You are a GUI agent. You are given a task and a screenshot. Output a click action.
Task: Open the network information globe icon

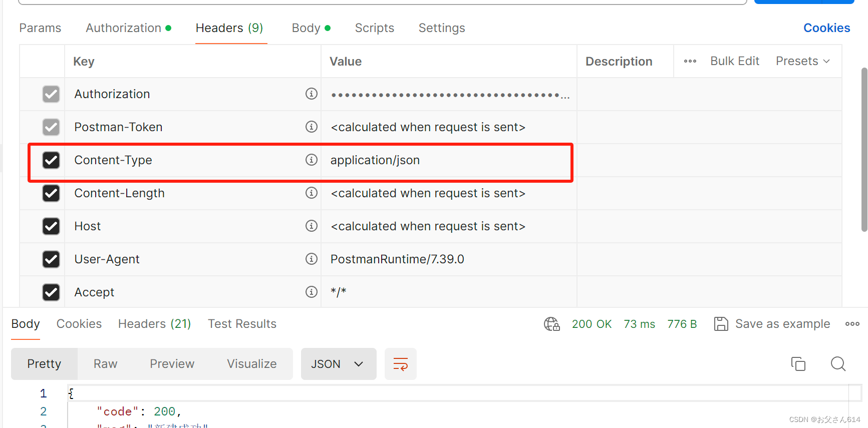tap(551, 324)
